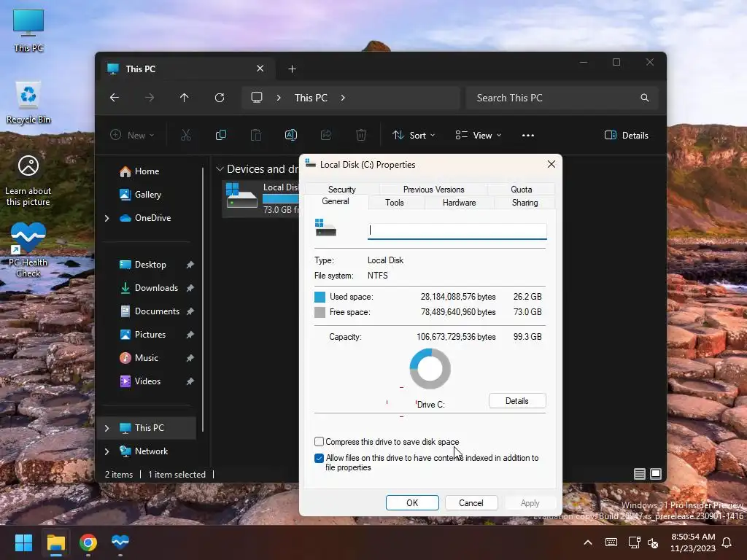747x560 pixels.
Task: Select the Local Disk drive icon in Explorer
Action: pos(241,195)
